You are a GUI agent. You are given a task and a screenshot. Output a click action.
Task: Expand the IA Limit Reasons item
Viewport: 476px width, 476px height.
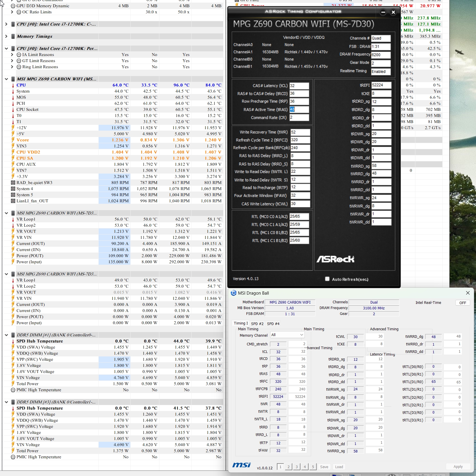pos(12,55)
